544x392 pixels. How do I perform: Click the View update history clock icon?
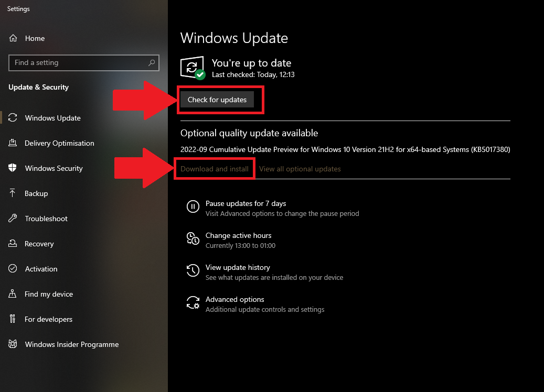point(194,270)
